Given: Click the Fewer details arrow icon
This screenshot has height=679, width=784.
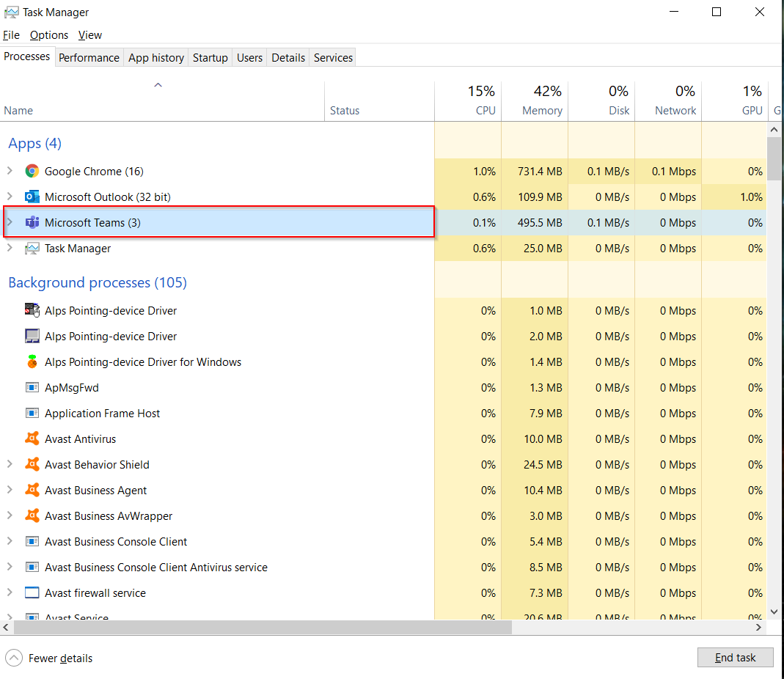Looking at the screenshot, I should coord(14,658).
